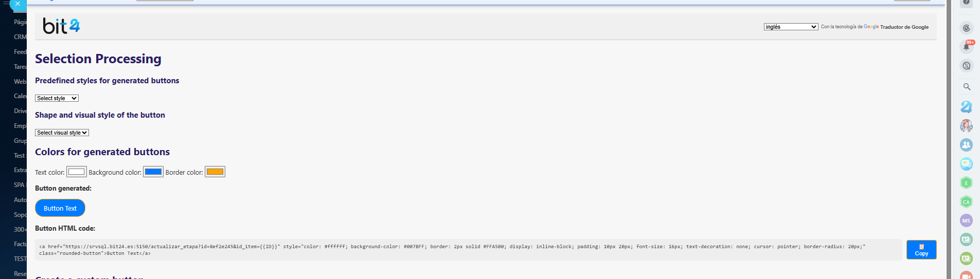This screenshot has height=279, width=980.
Task: Pick the Background color swatch
Action: [153, 172]
